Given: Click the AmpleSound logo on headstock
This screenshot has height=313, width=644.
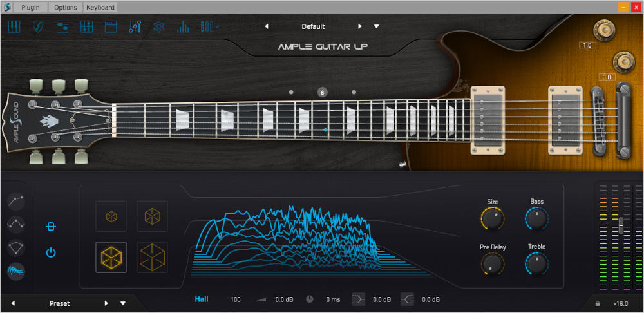Looking at the screenshot, I should [x=17, y=122].
